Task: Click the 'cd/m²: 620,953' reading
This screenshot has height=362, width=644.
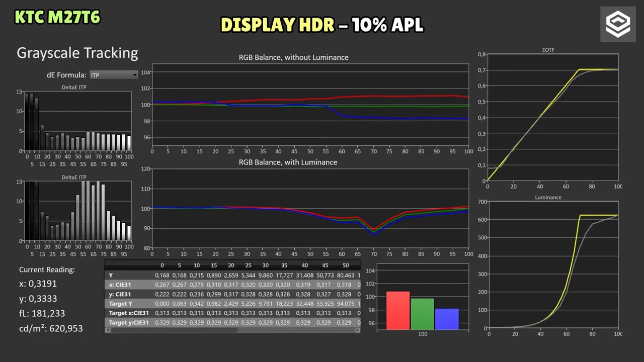Action: (51, 328)
